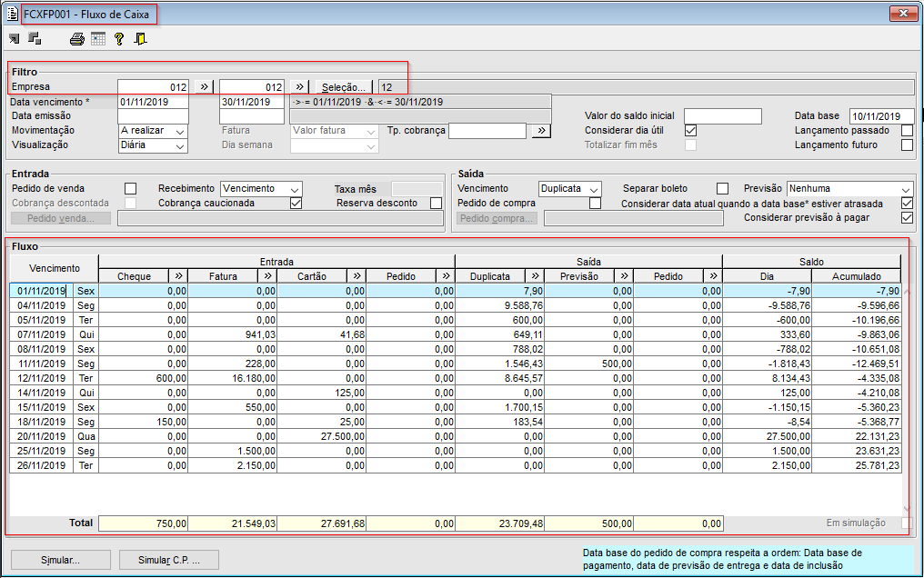Click the Seleção... button

(344, 86)
